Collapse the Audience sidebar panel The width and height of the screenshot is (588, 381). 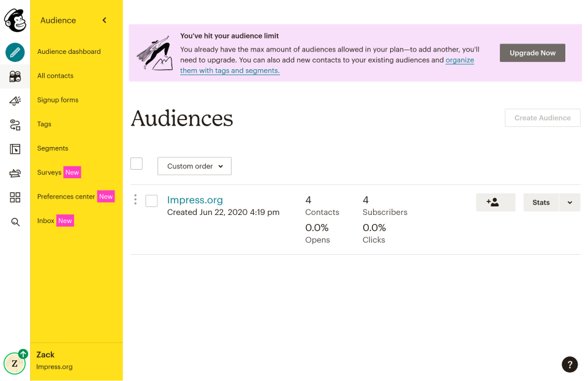tap(104, 20)
